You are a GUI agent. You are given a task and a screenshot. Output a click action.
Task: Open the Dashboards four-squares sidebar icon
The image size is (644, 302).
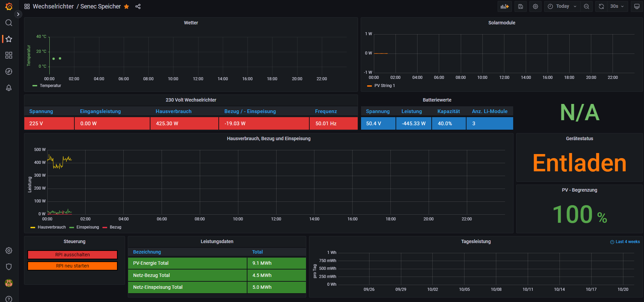pos(9,55)
